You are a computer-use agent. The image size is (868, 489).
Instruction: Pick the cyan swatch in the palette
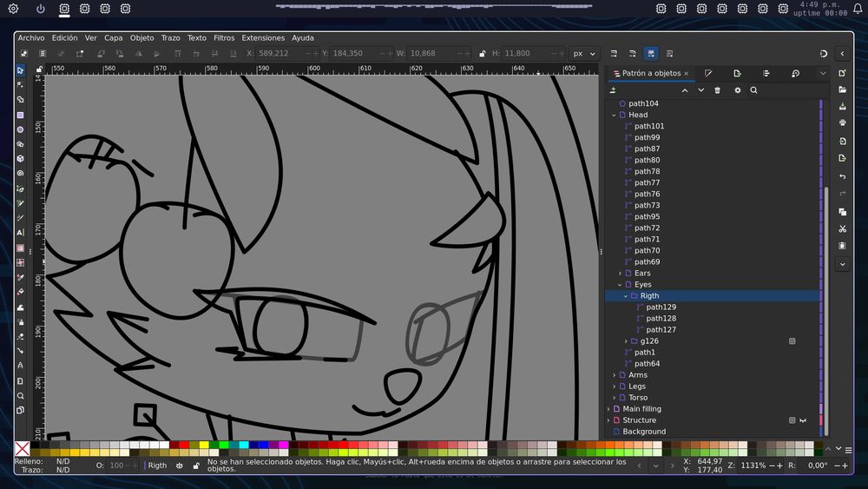tap(244, 445)
